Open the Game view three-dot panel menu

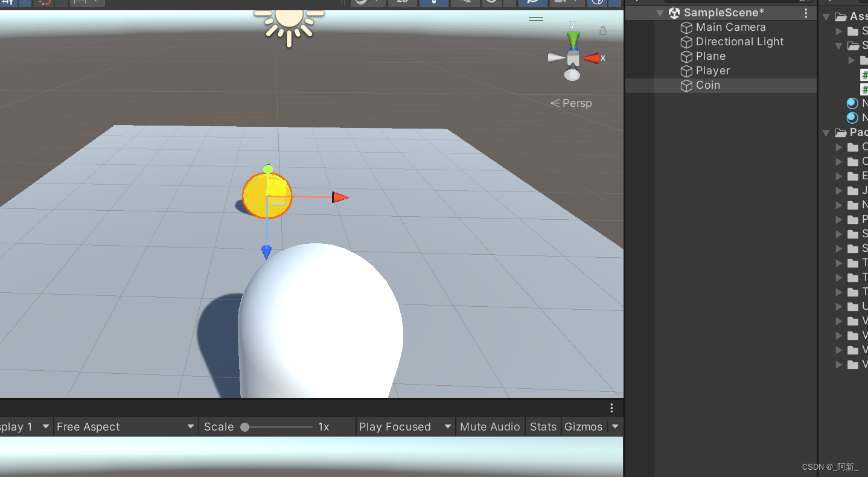tap(611, 408)
